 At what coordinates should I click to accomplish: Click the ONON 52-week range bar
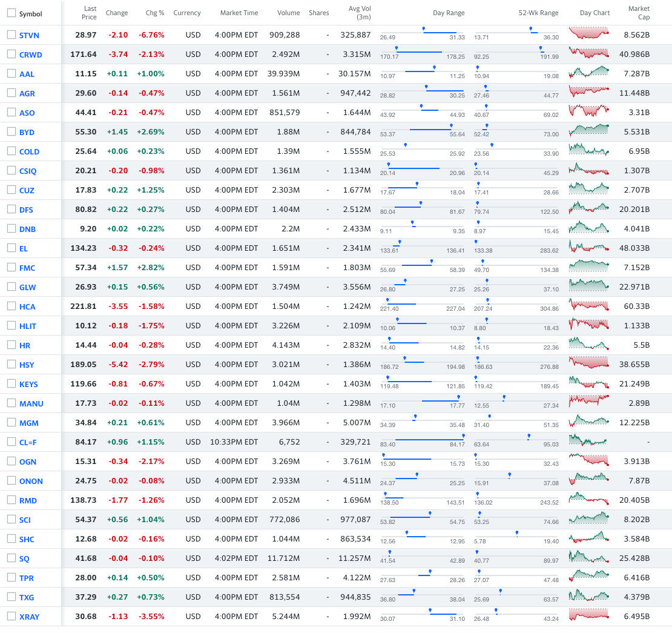coord(516,478)
